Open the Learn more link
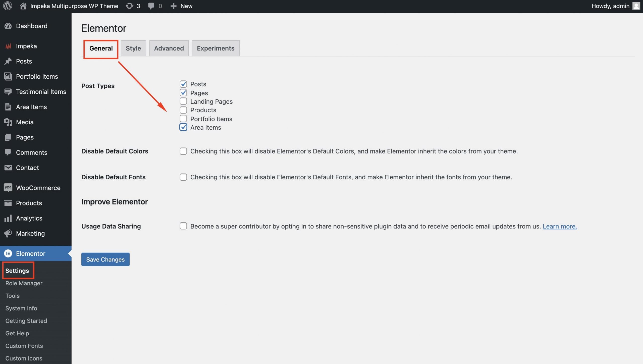 point(560,226)
